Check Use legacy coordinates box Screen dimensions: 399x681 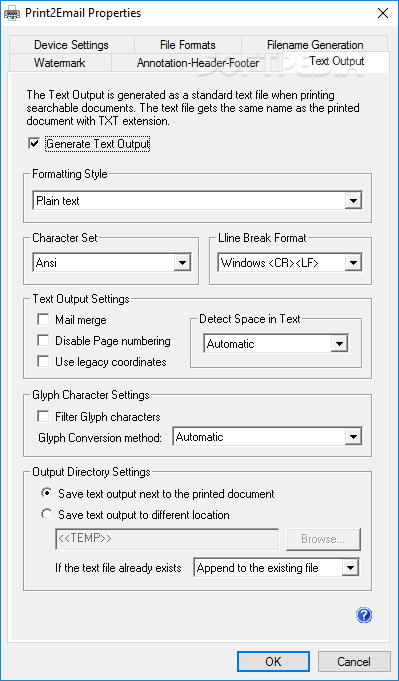(x=43, y=362)
